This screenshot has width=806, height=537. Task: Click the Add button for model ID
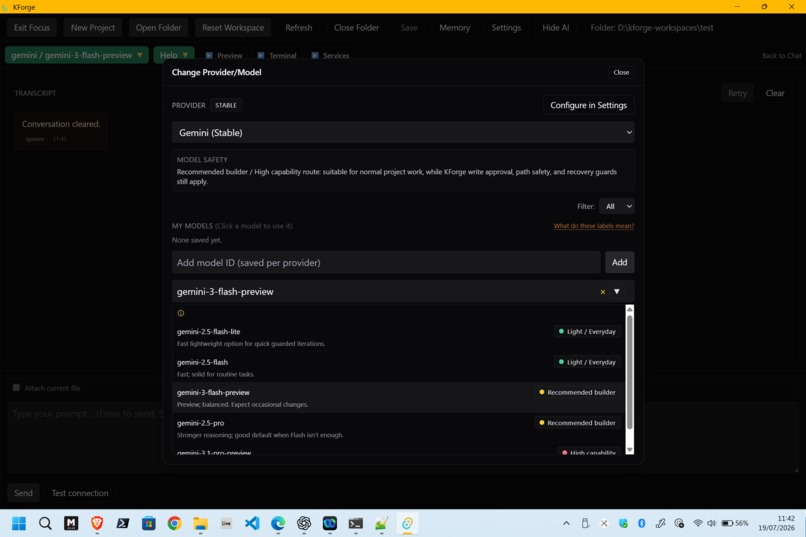coord(619,262)
